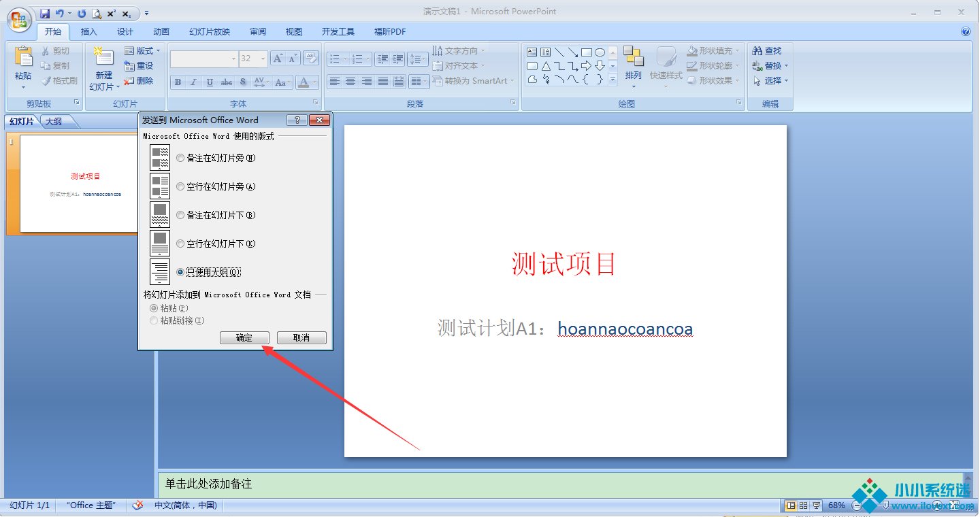Click the Find (查找) binoculars icon

(757, 51)
